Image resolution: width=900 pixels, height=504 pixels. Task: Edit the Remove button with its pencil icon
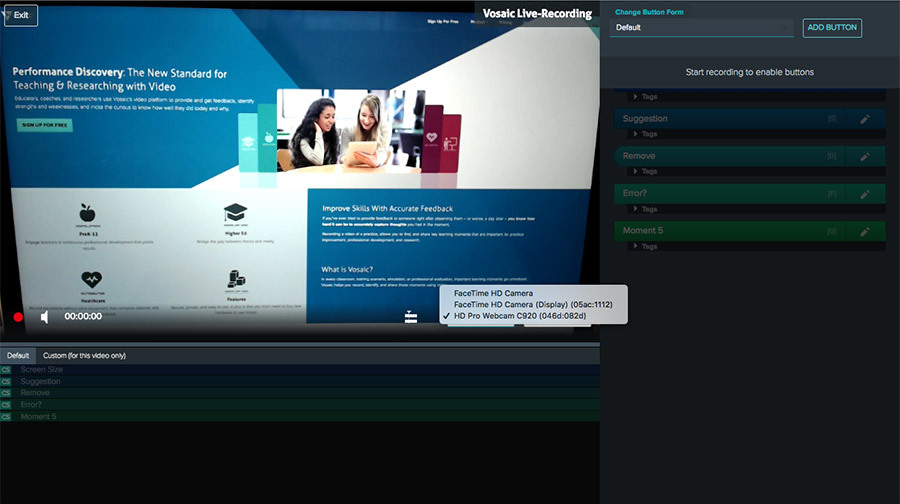865,156
